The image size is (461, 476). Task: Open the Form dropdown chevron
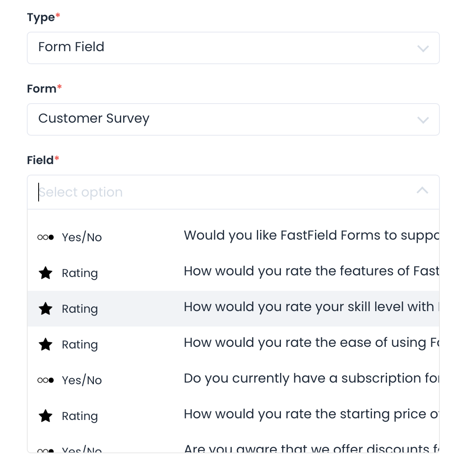(x=423, y=120)
